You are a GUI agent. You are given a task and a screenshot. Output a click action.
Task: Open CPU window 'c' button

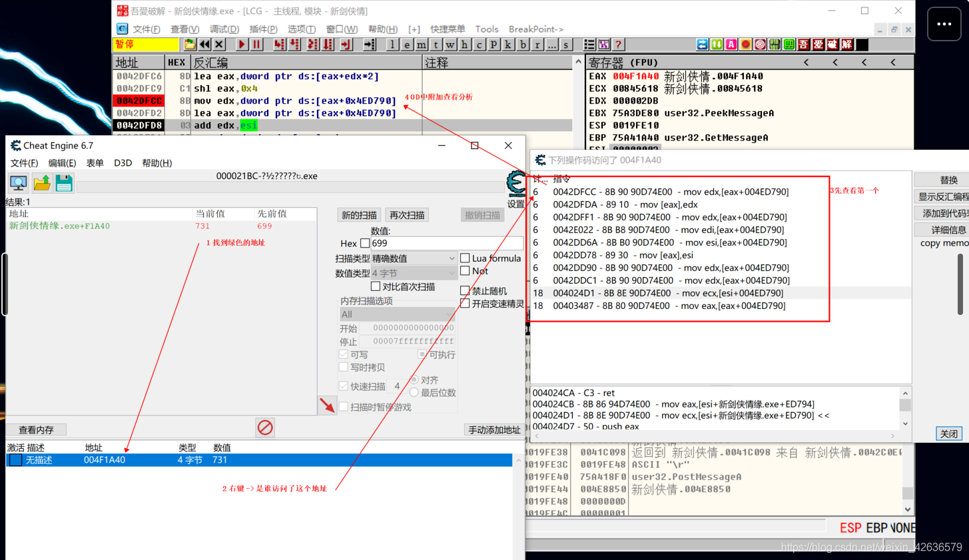click(480, 45)
